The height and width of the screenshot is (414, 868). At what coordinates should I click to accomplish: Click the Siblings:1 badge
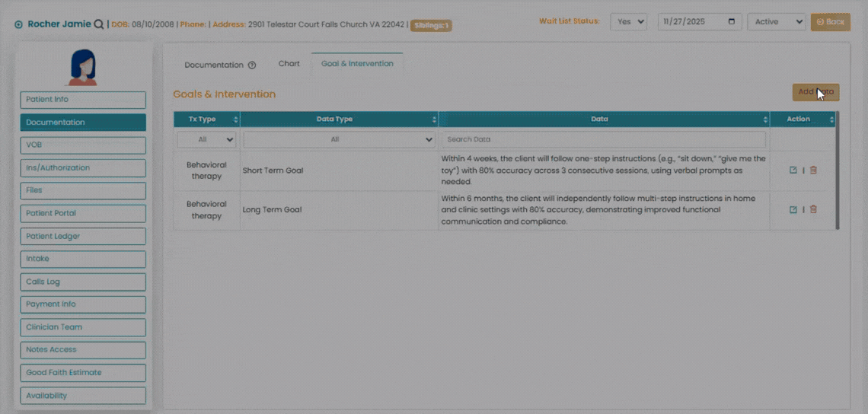pyautogui.click(x=431, y=25)
